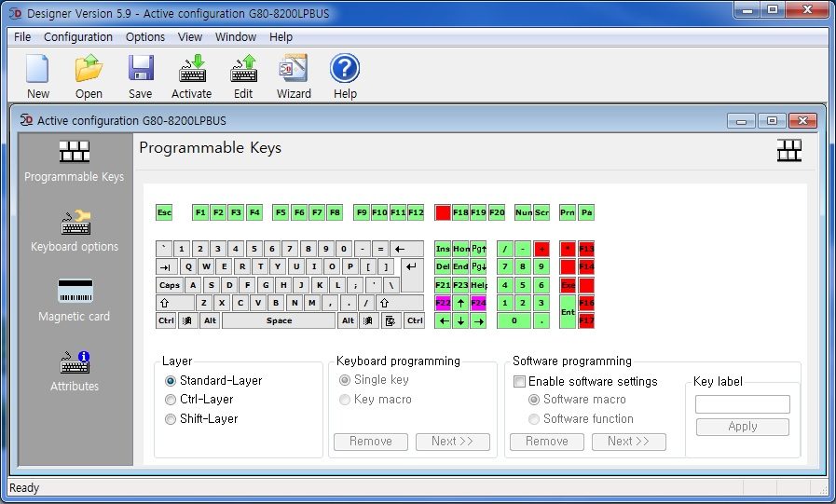This screenshot has width=836, height=504.
Task: Select the F5 key on the layout
Action: pos(281,212)
